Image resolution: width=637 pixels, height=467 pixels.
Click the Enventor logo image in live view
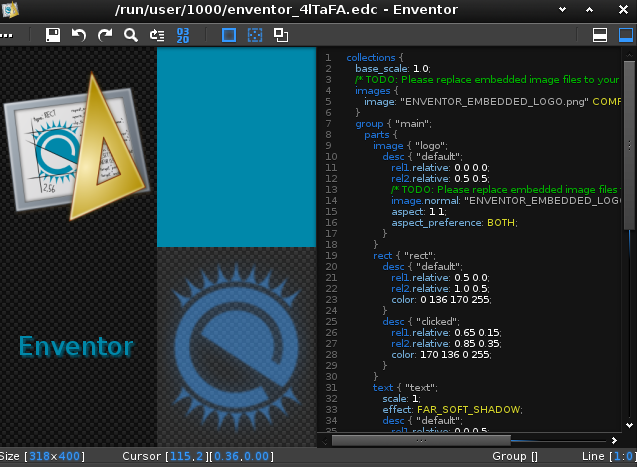77,146
